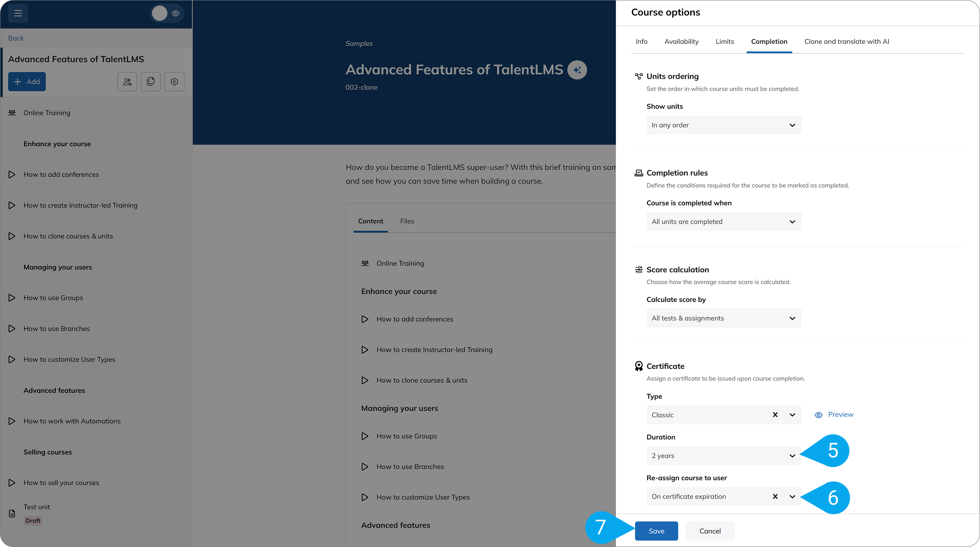Select the Content tab
The width and height of the screenshot is (980, 547).
370,221
